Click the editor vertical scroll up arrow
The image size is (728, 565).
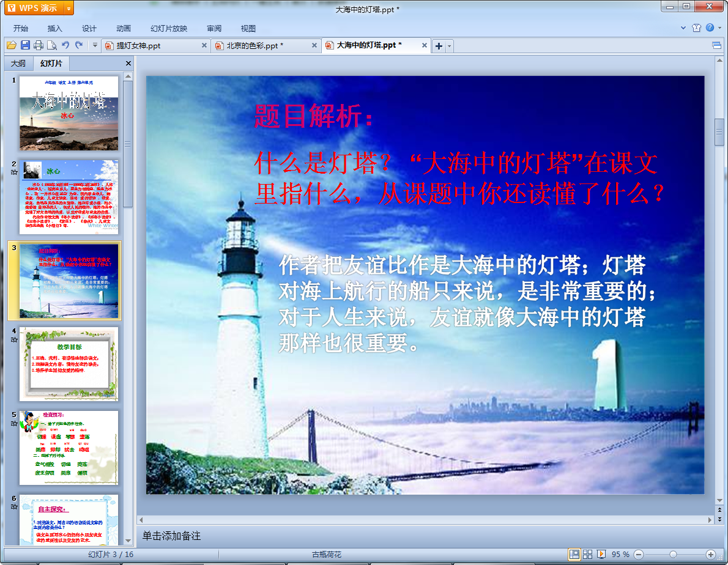[719, 61]
